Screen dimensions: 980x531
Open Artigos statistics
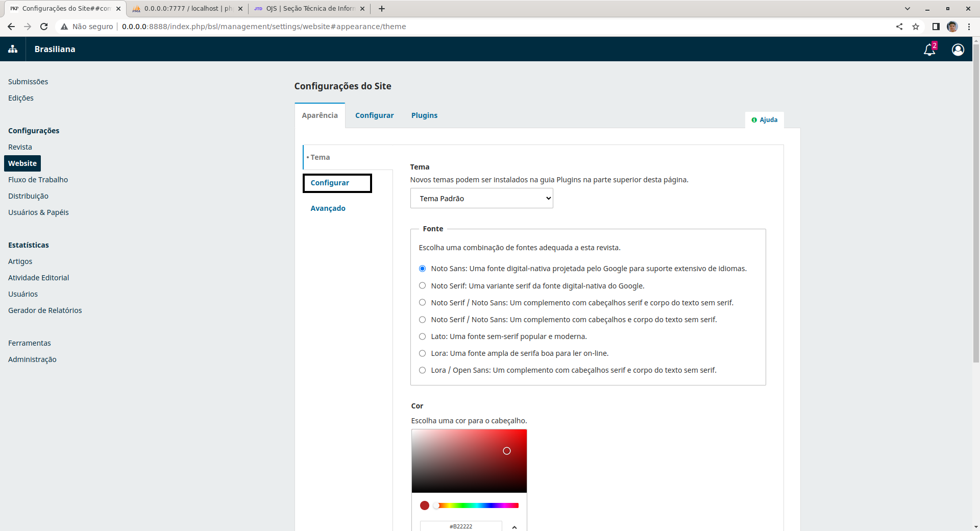pos(20,261)
